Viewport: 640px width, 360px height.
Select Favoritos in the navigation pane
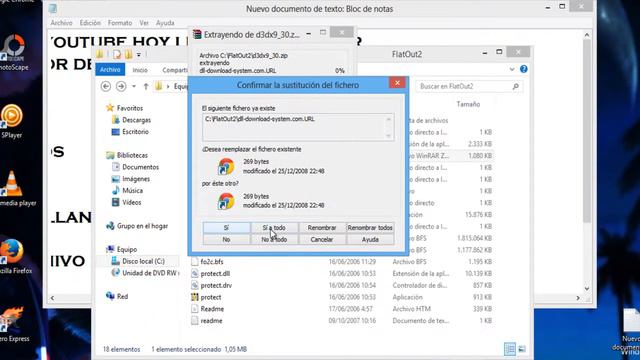tap(130, 108)
